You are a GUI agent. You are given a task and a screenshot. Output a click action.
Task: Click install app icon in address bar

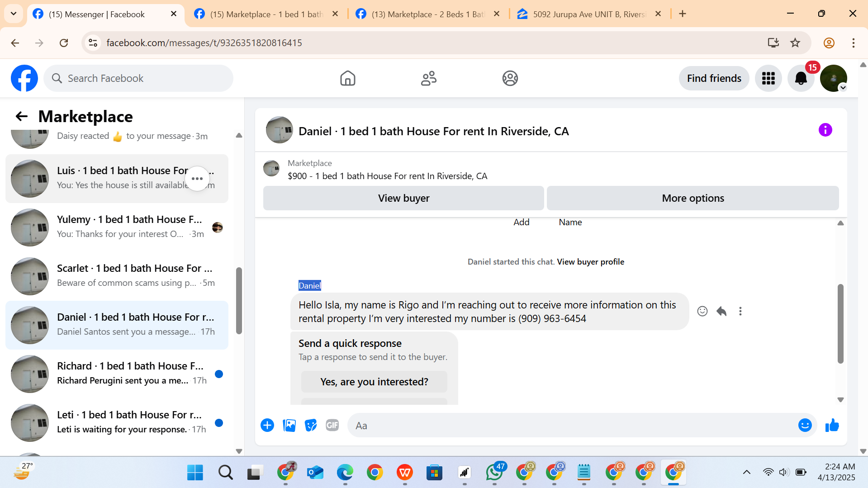point(773,43)
